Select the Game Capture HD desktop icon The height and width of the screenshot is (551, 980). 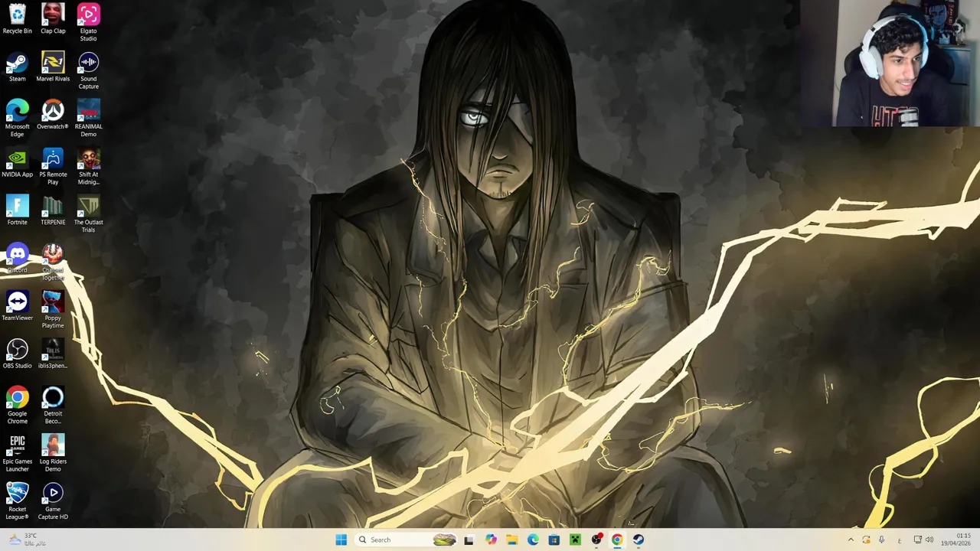pos(53,501)
